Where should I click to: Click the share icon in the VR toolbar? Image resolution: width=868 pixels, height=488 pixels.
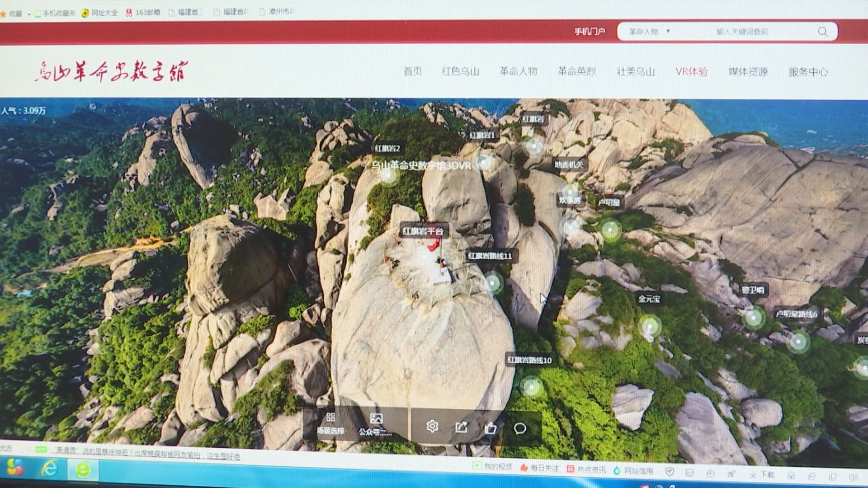coord(461,427)
